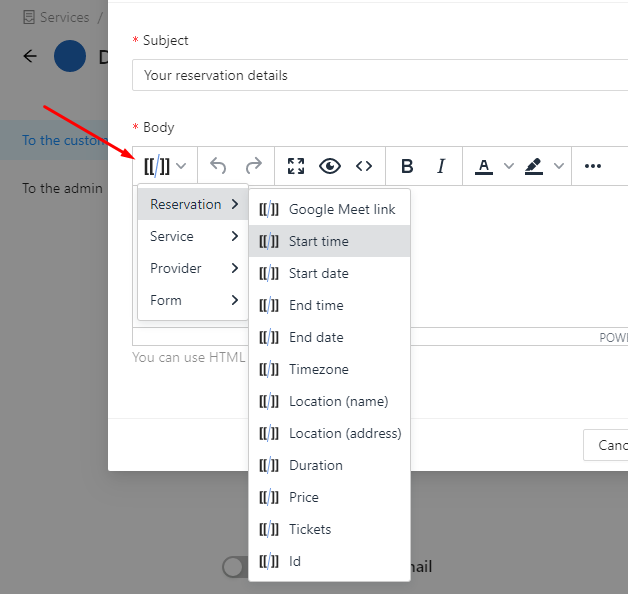Open the Service submenu
The height and width of the screenshot is (594, 628).
pyautogui.click(x=193, y=236)
